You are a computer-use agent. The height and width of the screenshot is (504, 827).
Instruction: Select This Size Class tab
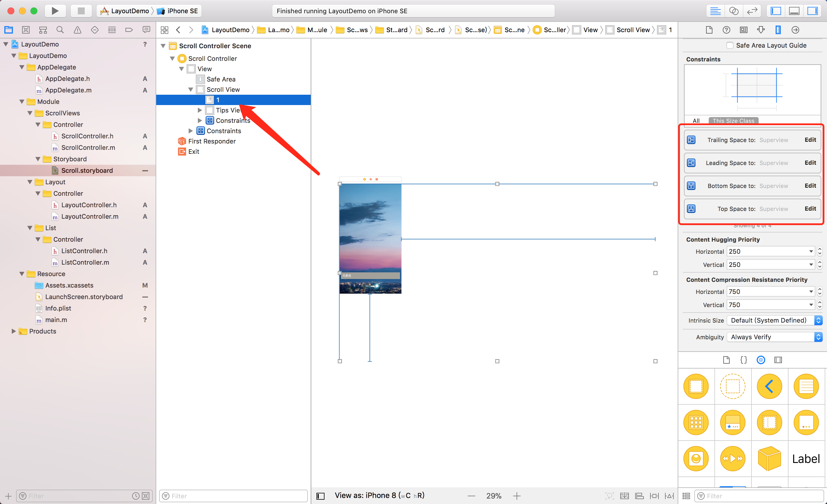pos(733,121)
